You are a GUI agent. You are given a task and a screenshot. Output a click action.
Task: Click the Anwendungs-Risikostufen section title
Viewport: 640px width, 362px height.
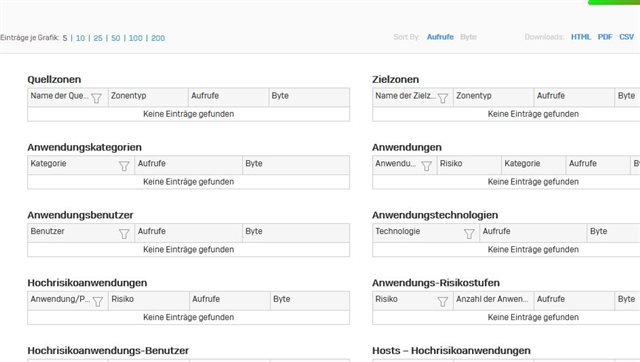coord(436,282)
